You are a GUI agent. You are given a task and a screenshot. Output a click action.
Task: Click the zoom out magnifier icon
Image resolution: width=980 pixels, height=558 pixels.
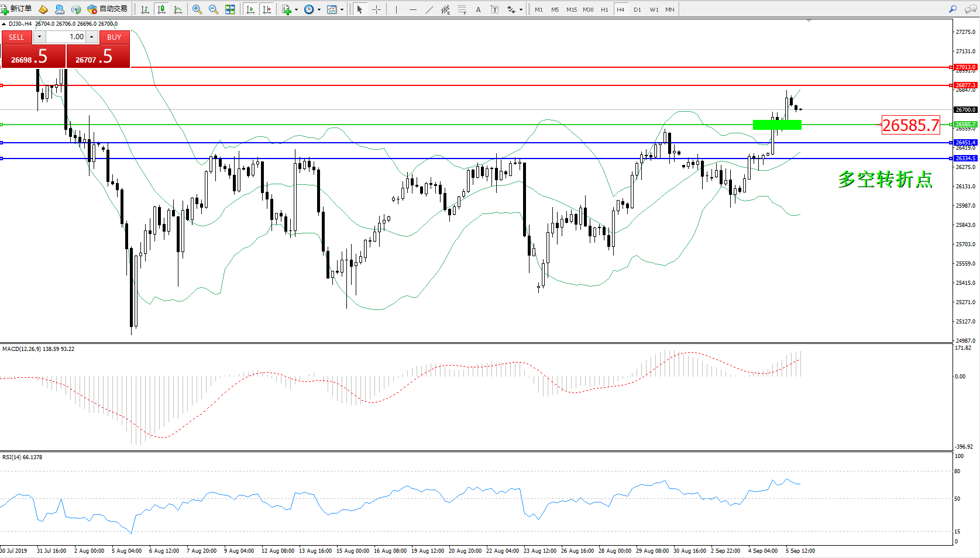tap(213, 9)
